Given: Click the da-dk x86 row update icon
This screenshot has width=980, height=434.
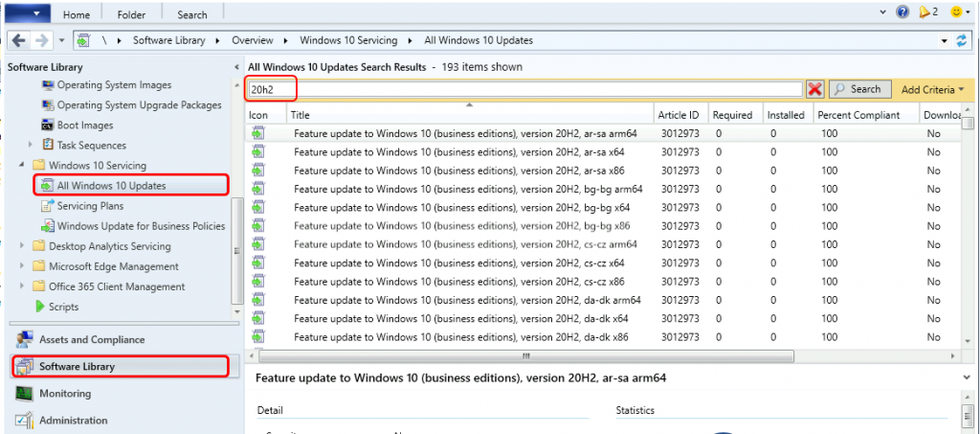Looking at the screenshot, I should point(258,337).
